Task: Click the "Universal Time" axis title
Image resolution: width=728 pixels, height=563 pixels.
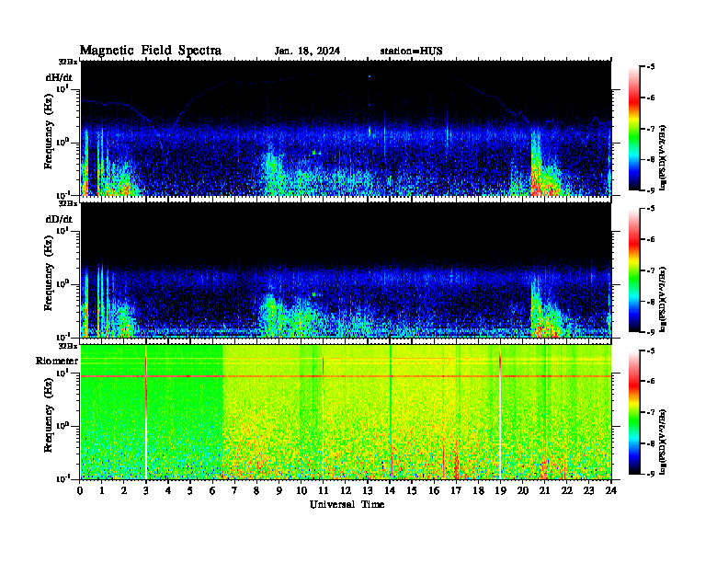Action: click(347, 504)
